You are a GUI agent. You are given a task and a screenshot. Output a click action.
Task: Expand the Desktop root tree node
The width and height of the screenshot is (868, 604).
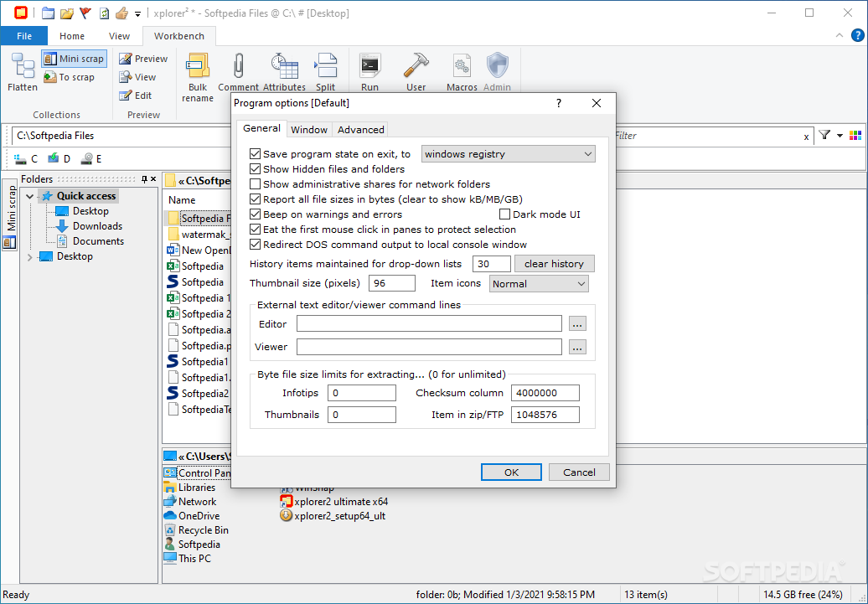(x=30, y=257)
